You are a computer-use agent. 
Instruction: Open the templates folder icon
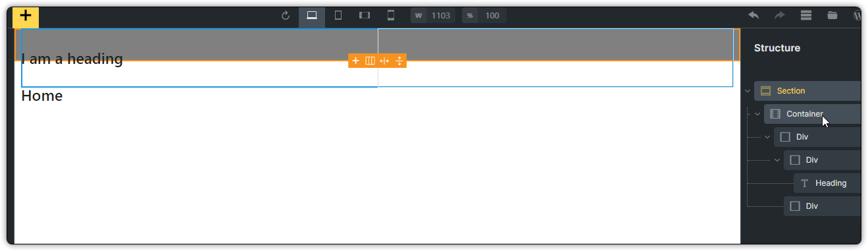point(832,16)
